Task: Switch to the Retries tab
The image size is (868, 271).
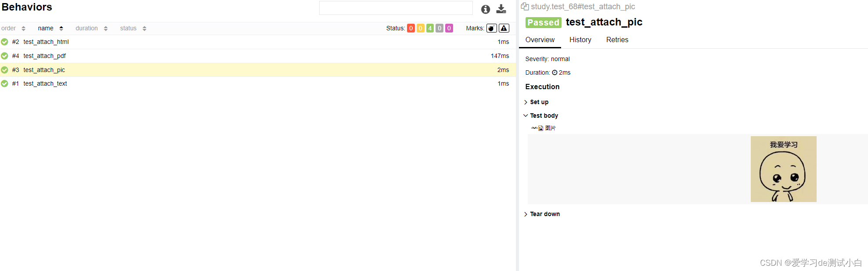Action: click(617, 40)
